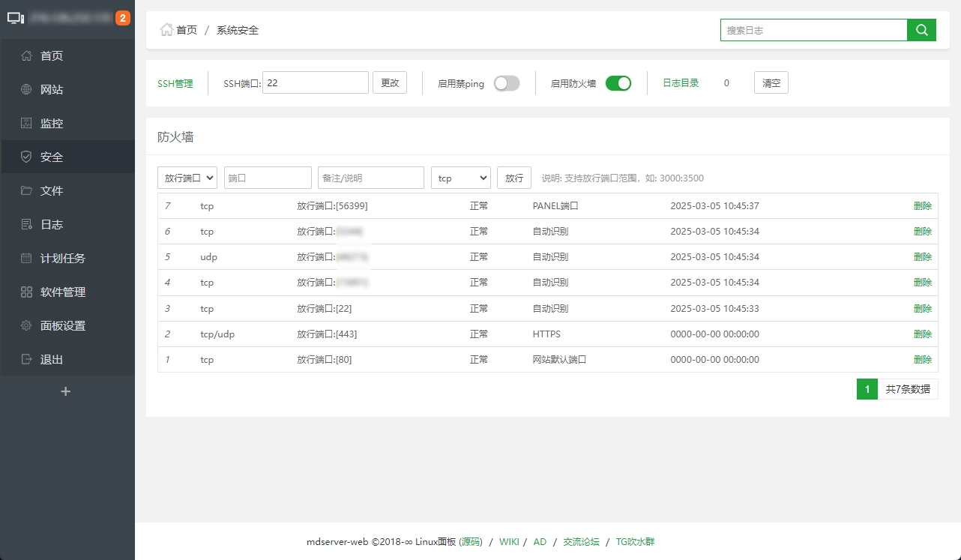
Task: Open 安全 shield icon in sidebar
Action: point(26,157)
